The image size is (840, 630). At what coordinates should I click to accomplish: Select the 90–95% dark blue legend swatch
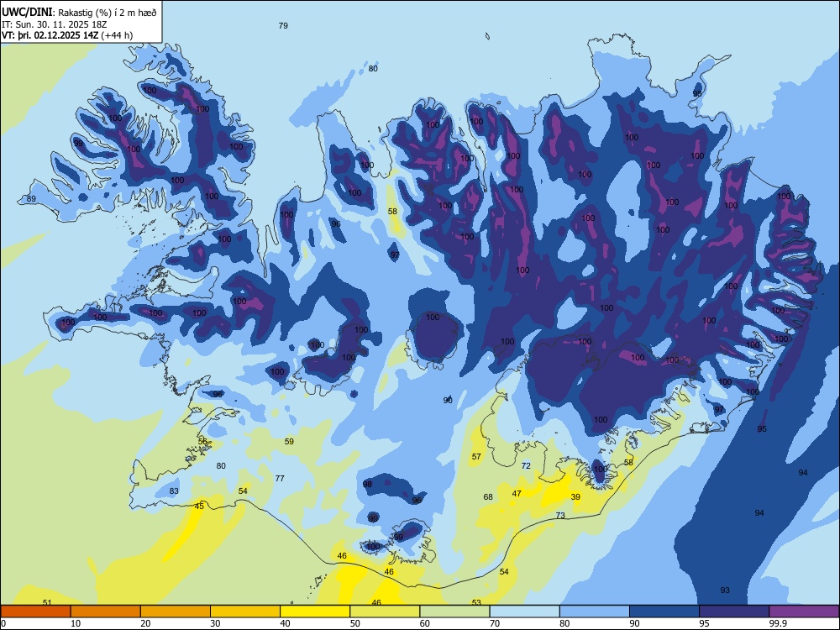click(664, 612)
